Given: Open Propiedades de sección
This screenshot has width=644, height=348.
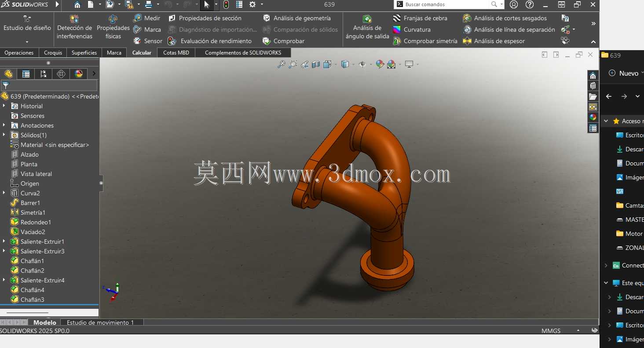Looking at the screenshot, I should click(x=205, y=18).
